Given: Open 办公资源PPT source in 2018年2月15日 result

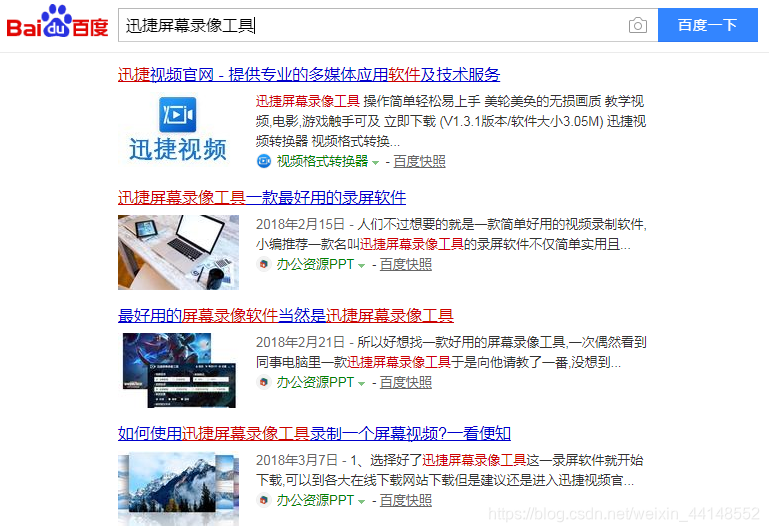Looking at the screenshot, I should [315, 264].
